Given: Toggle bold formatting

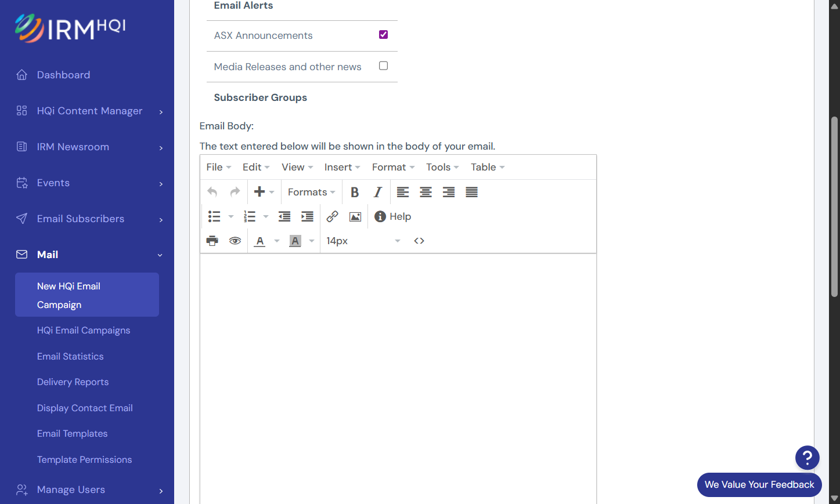Looking at the screenshot, I should click(355, 192).
